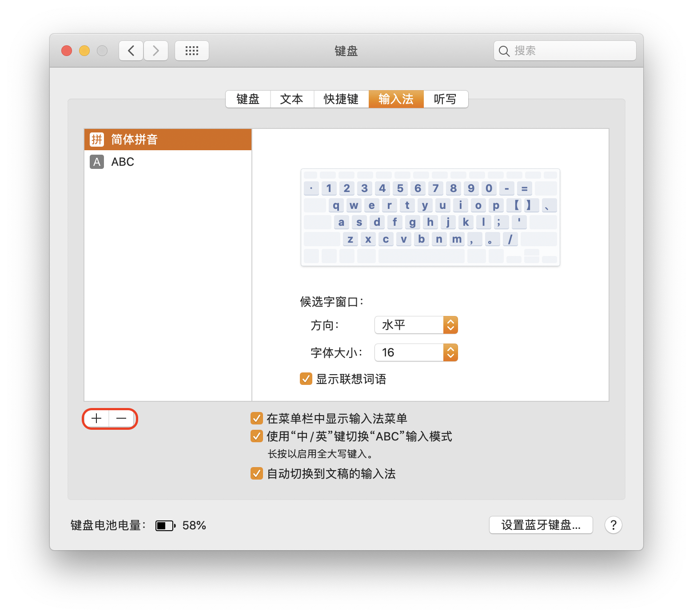Click the battery level icon
Screen dimensions: 693x616
click(165, 526)
